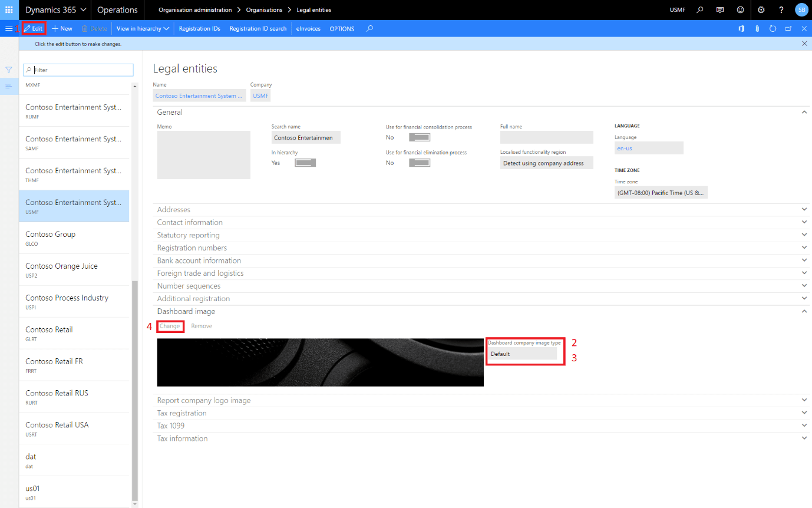
Task: Select Contoso Retail USA entity
Action: tap(74, 428)
